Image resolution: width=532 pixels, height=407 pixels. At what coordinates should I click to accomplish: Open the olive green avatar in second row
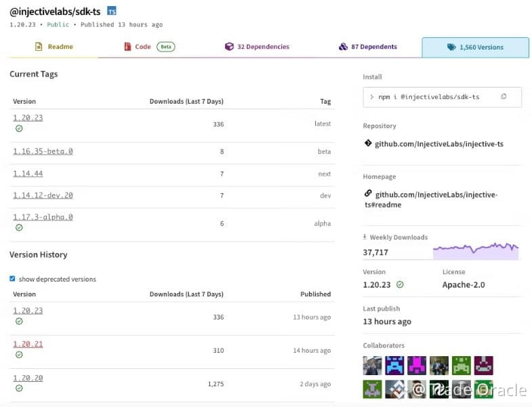pyautogui.click(x=372, y=389)
